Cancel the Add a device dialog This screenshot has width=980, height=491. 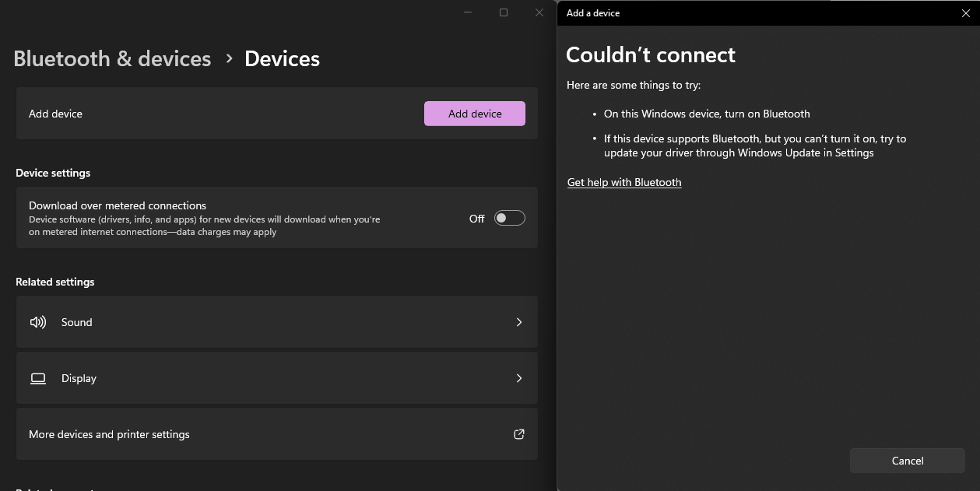pos(907,461)
